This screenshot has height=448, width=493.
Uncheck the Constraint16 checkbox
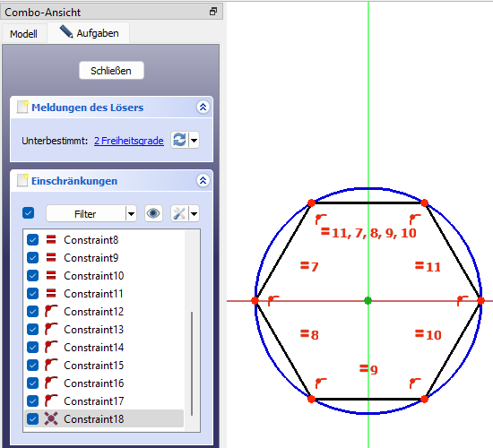pos(32,383)
